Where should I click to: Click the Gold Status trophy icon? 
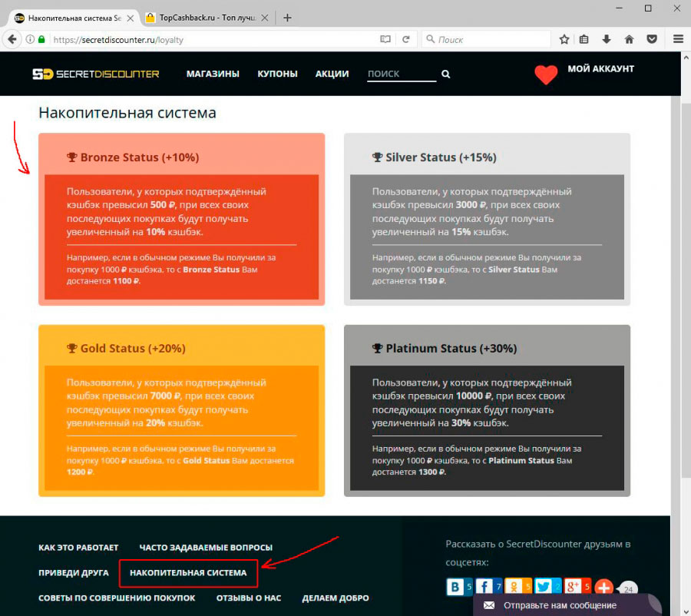[x=72, y=349]
